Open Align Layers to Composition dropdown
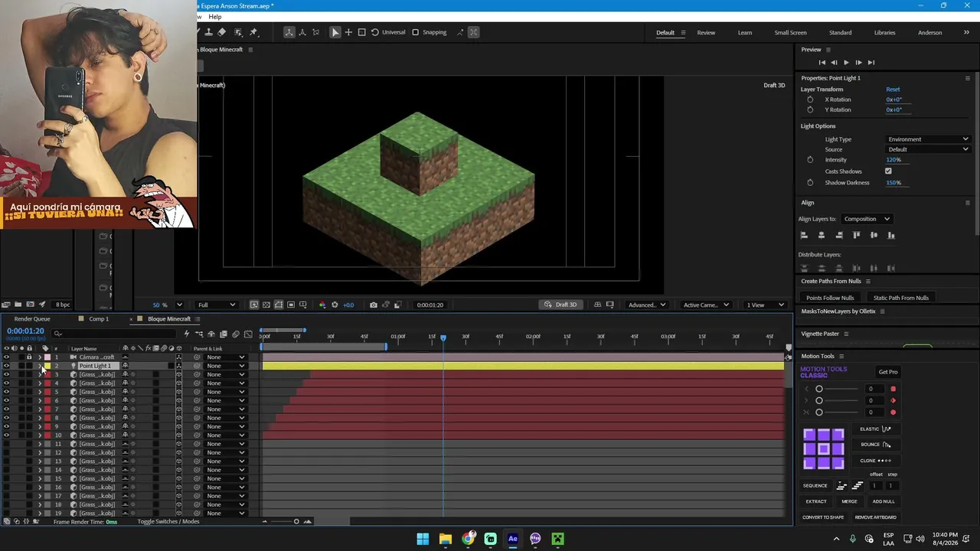Image resolution: width=980 pixels, height=551 pixels. point(867,219)
